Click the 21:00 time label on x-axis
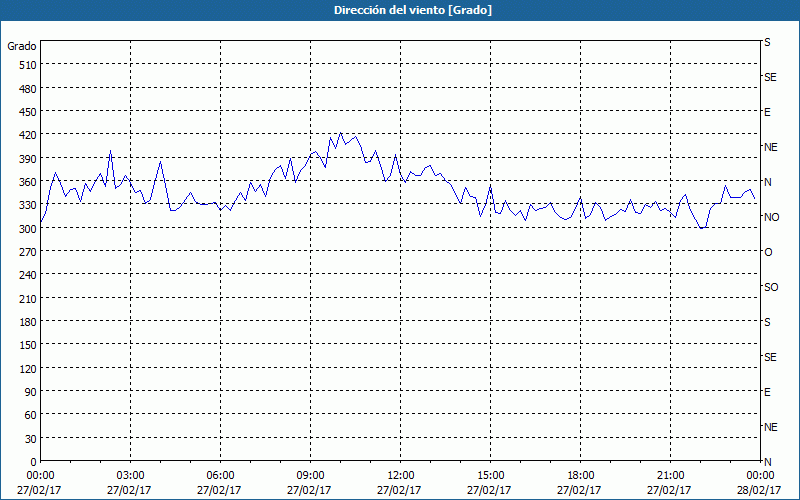Image resolution: width=800 pixels, height=500 pixels. coord(670,476)
